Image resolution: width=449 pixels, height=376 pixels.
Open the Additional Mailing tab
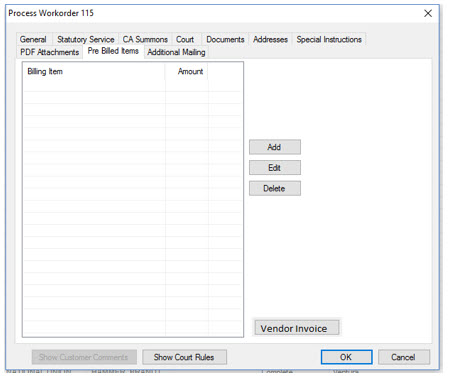[176, 52]
